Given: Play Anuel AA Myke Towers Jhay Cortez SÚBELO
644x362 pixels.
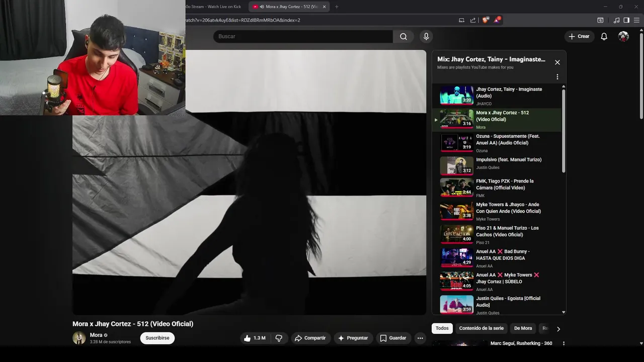Looking at the screenshot, I should [496, 282].
